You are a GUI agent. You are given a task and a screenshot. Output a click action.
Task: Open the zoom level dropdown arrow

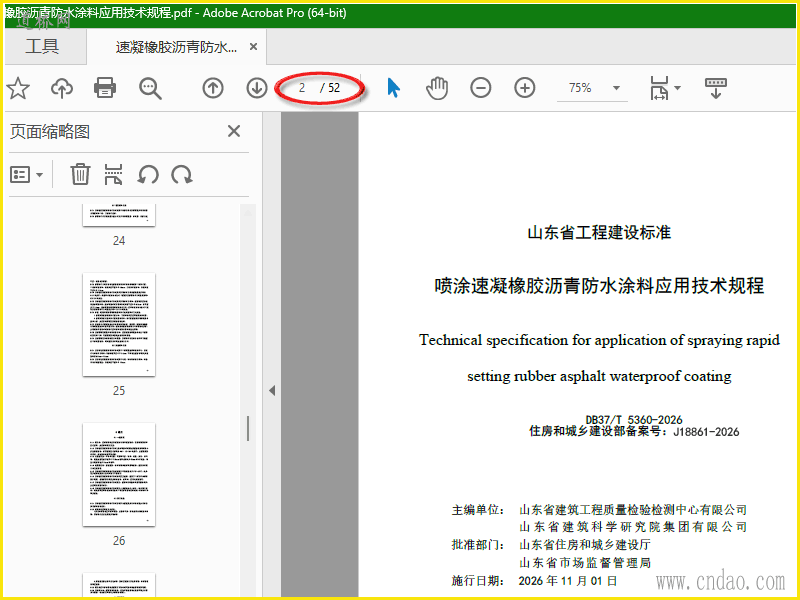[616, 88]
